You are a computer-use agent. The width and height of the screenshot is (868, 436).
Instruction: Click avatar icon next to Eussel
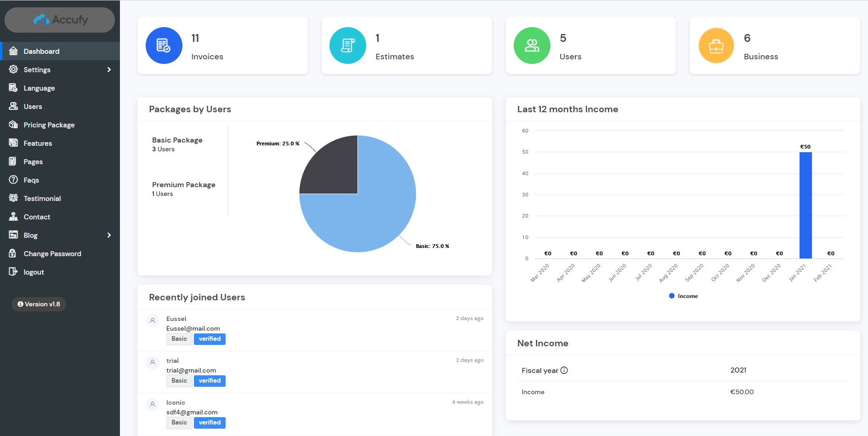tap(153, 321)
